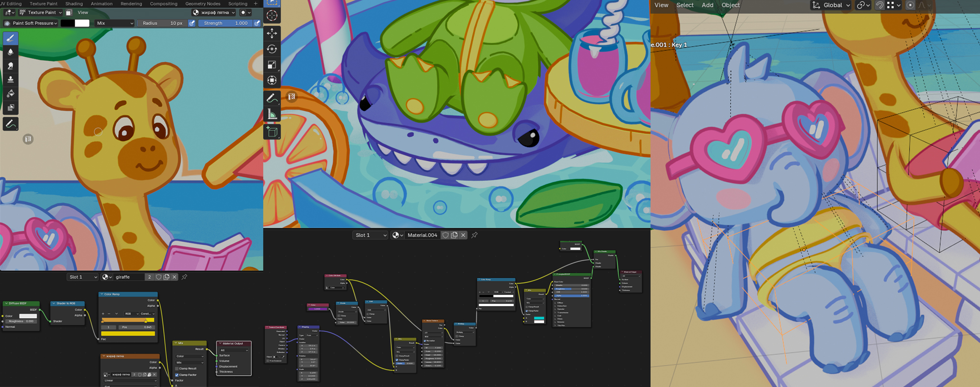Open the Mix blend mode dropdown
Image resolution: width=980 pixels, height=387 pixels.
coord(115,23)
